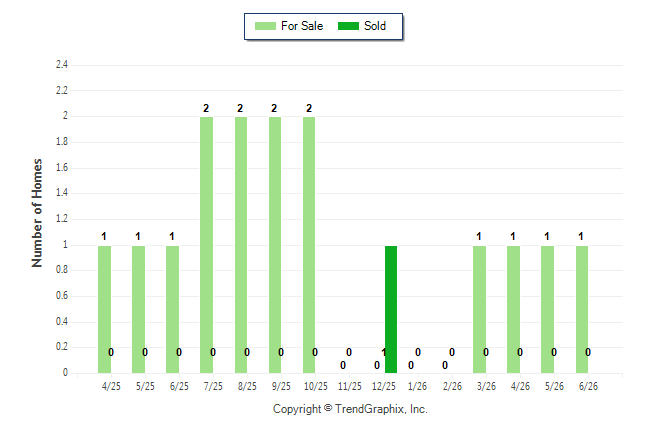Image resolution: width=646 pixels, height=434 pixels.
Task: Click the dark green Sold bar for 12/25
Action: (x=391, y=310)
